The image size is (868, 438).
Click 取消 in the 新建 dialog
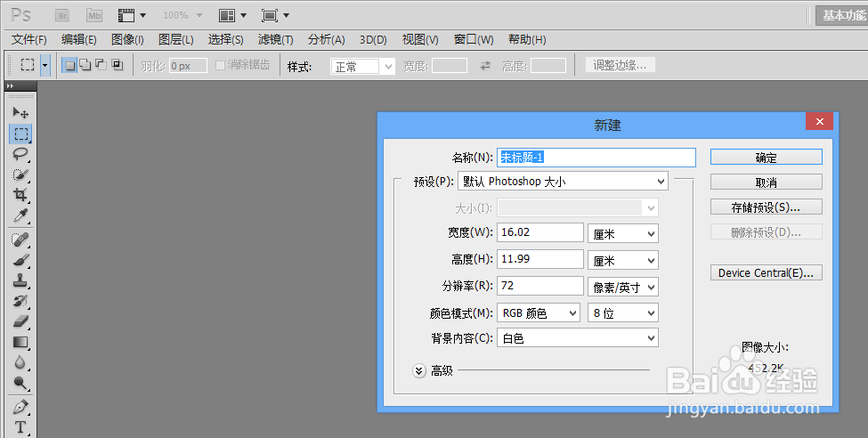click(767, 182)
